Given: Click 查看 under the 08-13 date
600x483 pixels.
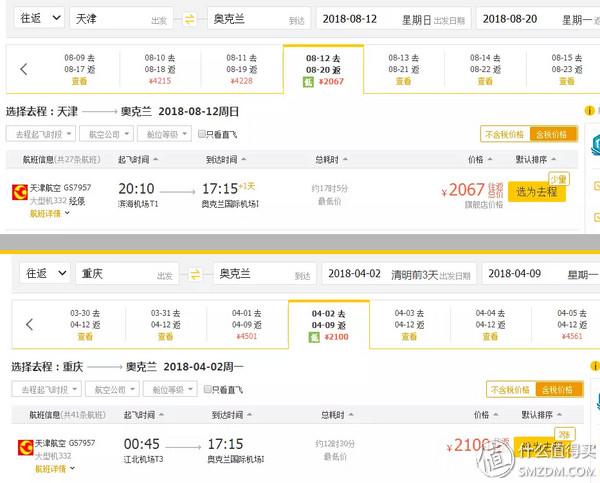Looking at the screenshot, I should click(403, 81).
